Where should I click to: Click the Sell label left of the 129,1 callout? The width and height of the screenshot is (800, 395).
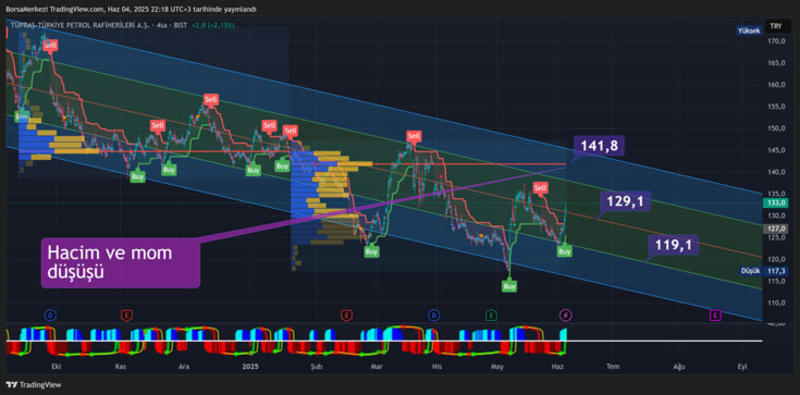point(540,188)
